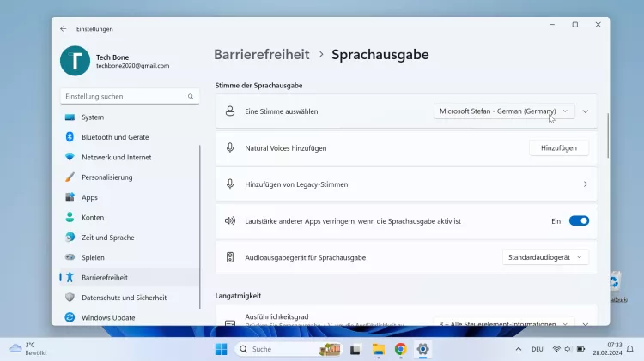644x361 pixels.
Task: Open the clock showing 07:33
Action: point(607,349)
